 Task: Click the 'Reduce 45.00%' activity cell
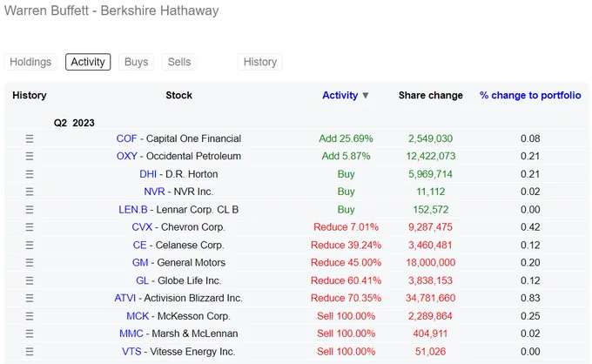coord(346,262)
